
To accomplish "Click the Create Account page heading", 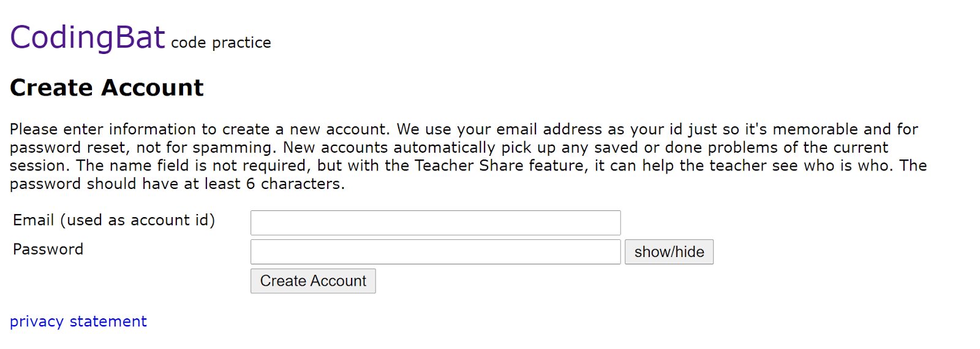I will point(107,88).
